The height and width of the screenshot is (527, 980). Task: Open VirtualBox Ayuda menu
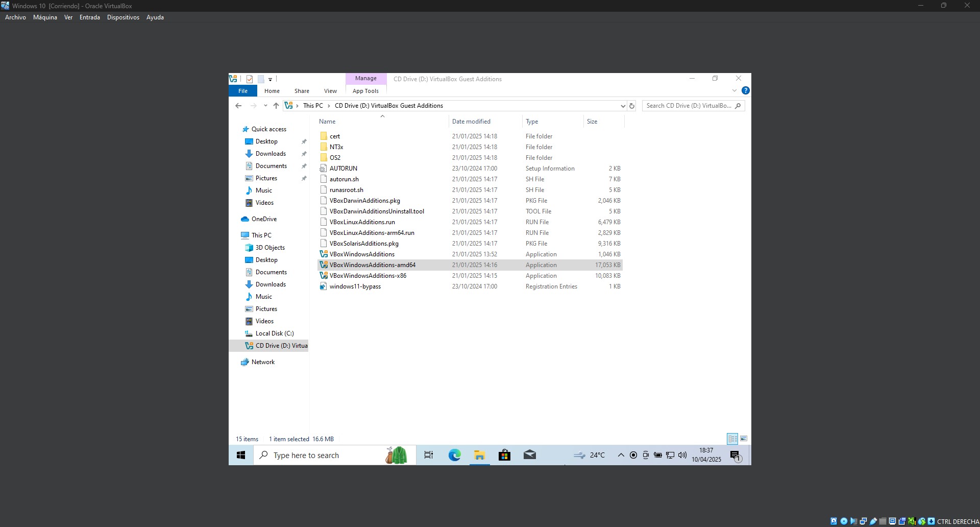(x=155, y=17)
